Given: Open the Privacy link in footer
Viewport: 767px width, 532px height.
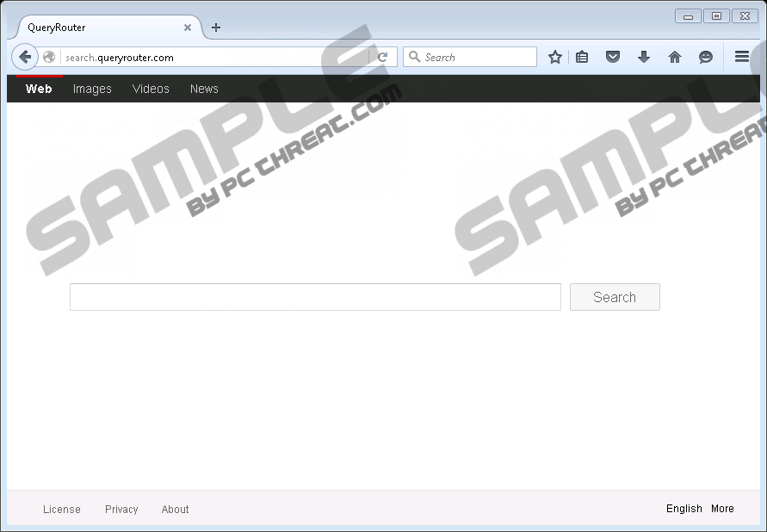Looking at the screenshot, I should (121, 510).
